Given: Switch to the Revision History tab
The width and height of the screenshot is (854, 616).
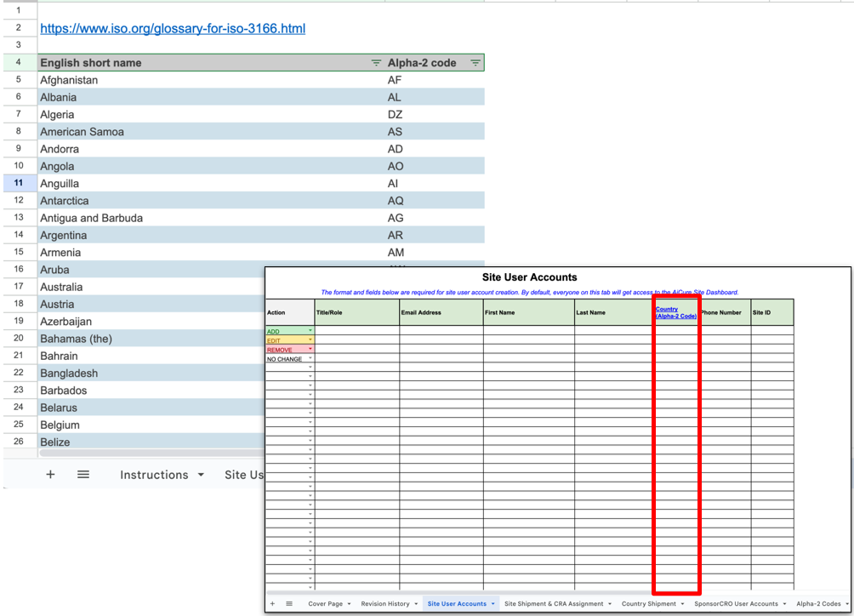Looking at the screenshot, I should point(388,603).
